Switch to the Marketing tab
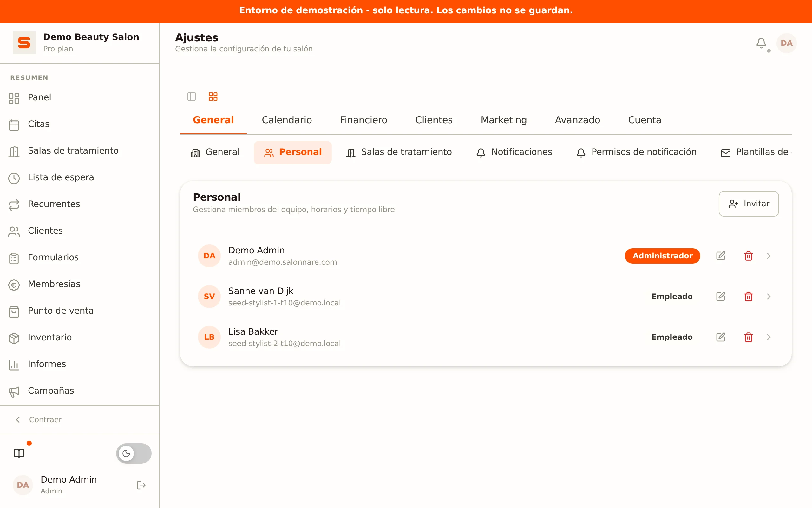This screenshot has height=508, width=812. (504, 120)
